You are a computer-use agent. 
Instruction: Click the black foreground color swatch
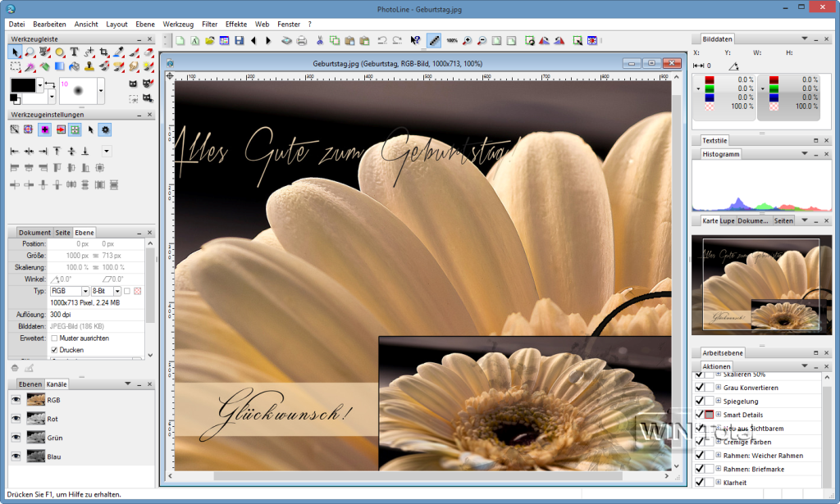(x=23, y=85)
